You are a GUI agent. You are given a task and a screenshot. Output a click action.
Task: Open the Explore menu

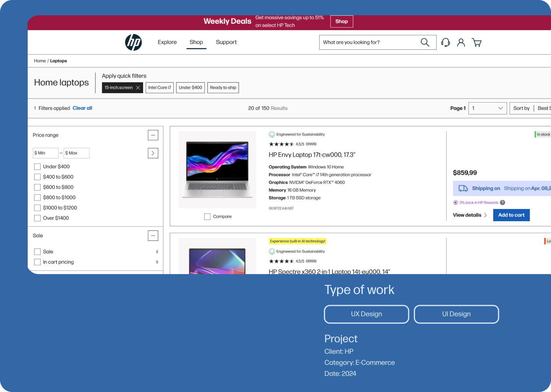tap(167, 42)
